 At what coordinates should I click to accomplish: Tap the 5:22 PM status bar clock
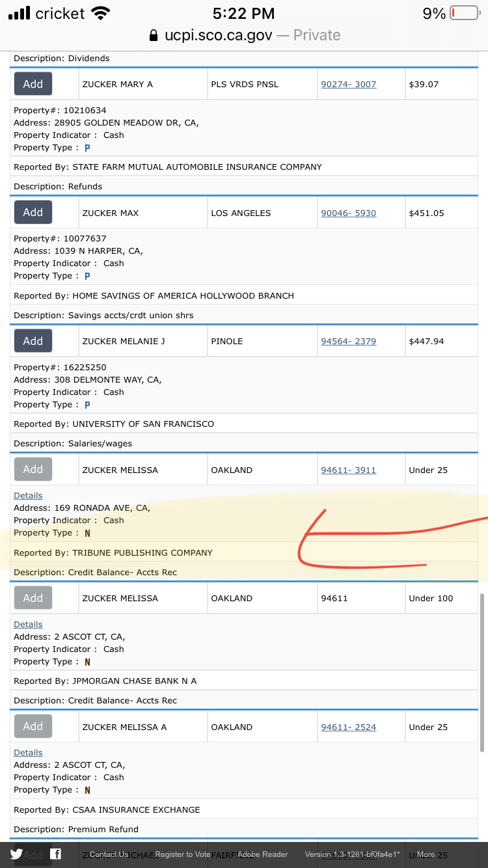point(244,13)
